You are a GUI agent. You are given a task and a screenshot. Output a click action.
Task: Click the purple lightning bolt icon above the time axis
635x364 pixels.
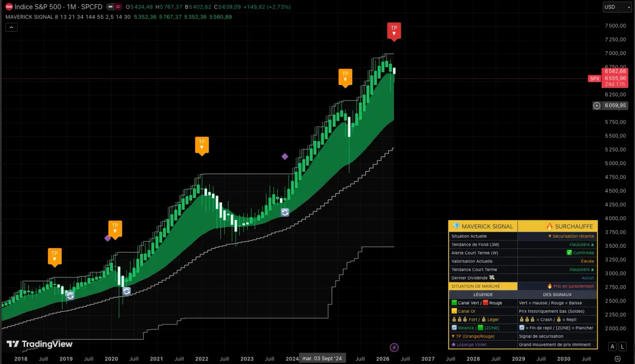[x=394, y=347]
